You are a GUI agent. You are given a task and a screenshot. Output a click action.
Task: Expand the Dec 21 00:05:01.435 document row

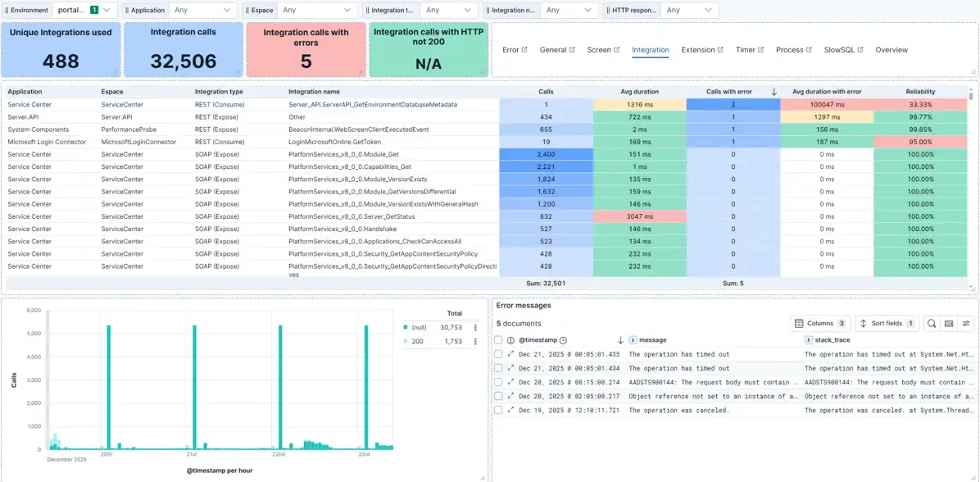click(x=510, y=354)
